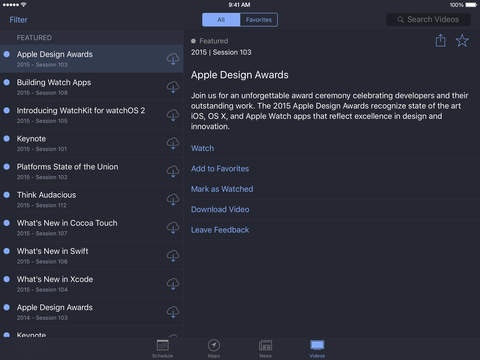Select What's New in Xcode row

(x=92, y=284)
